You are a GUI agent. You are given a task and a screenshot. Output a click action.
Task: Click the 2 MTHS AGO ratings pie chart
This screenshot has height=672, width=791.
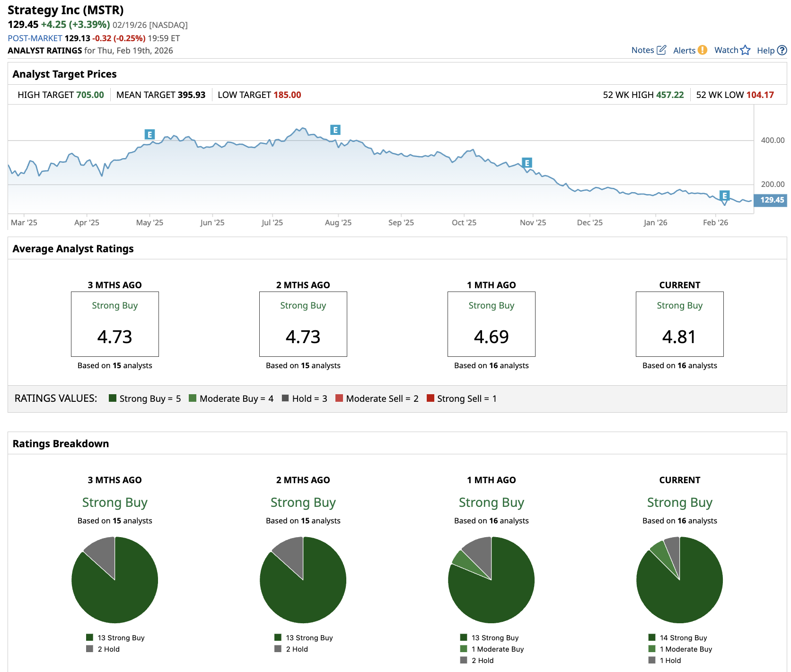point(303,580)
